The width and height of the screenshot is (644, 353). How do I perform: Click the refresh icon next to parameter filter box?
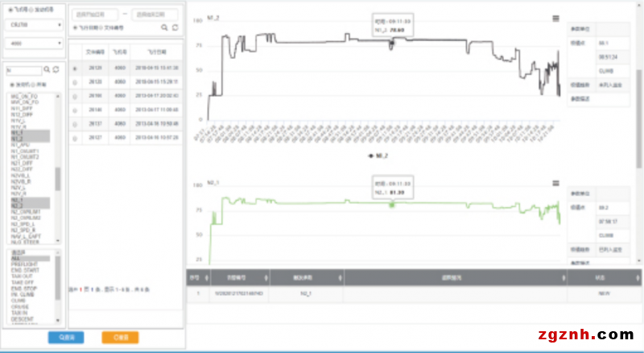[56, 70]
